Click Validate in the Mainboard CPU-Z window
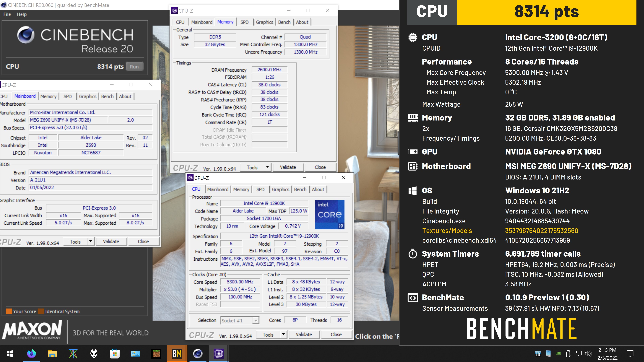The height and width of the screenshot is (362, 644). pyautogui.click(x=111, y=242)
